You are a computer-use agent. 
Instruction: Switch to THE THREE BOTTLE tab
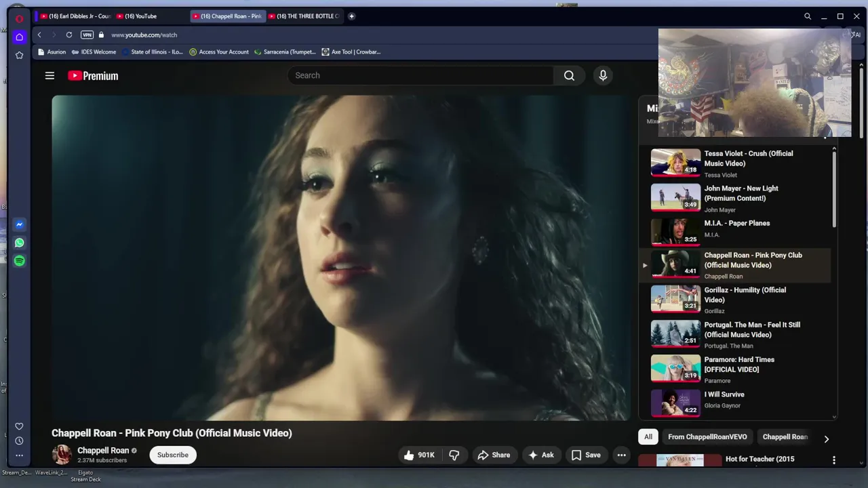click(x=303, y=16)
